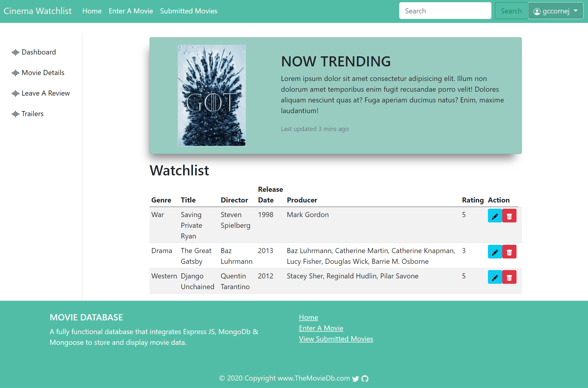This screenshot has height=388, width=588.
Task: Follow the View Submitted Movies footer link
Action: click(336, 339)
